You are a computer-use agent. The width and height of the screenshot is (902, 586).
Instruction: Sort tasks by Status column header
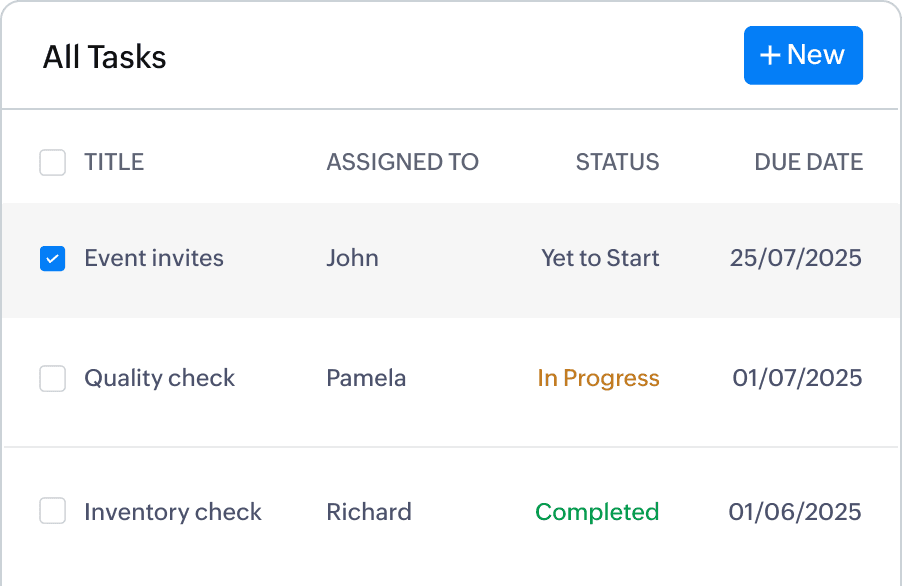pyautogui.click(x=617, y=162)
